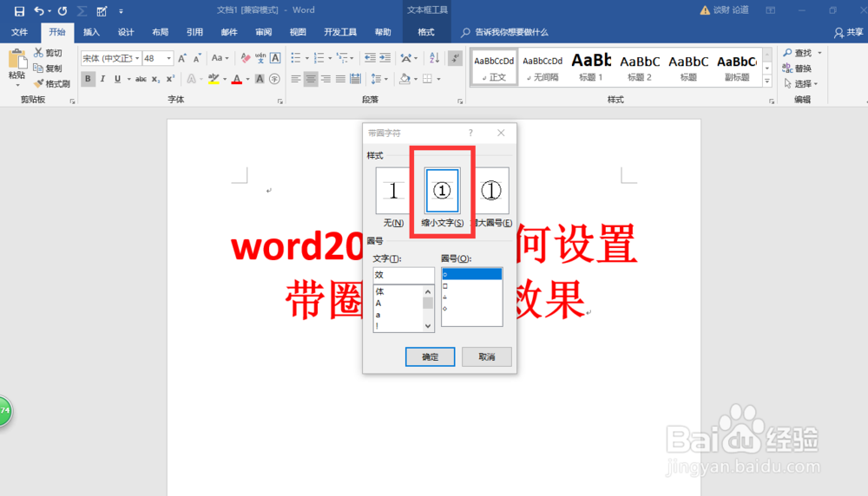Click the Tell me what to do search box
Image resolution: width=868 pixels, height=496 pixels.
505,33
